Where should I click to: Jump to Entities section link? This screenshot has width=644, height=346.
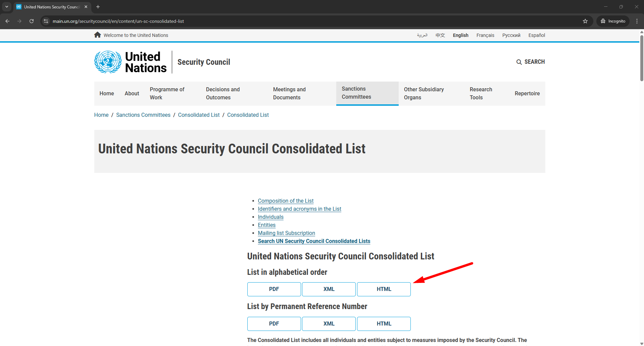click(x=266, y=225)
